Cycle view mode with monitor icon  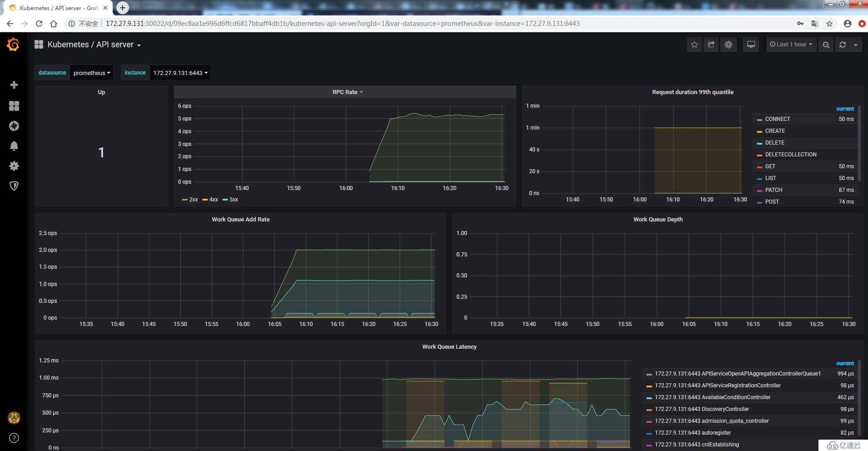pyautogui.click(x=751, y=45)
